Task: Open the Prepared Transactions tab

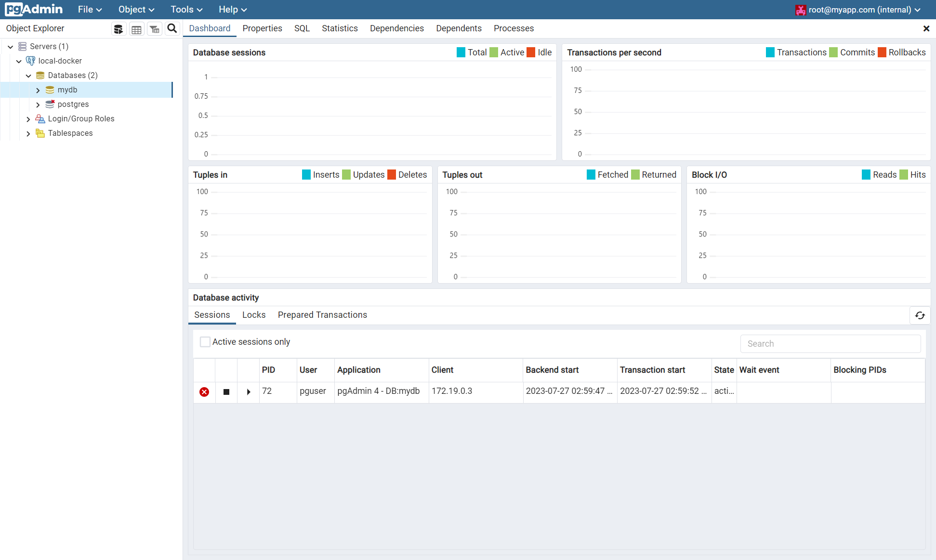Action: click(x=322, y=315)
